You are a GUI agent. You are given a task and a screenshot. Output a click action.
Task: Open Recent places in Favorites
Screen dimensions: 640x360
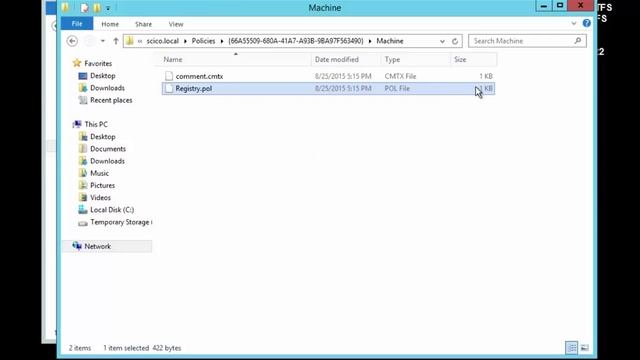(x=111, y=100)
